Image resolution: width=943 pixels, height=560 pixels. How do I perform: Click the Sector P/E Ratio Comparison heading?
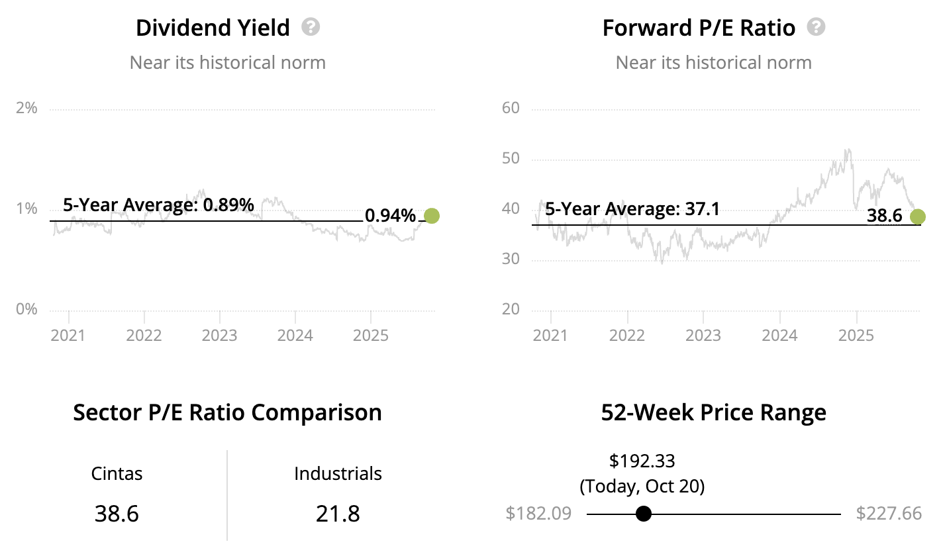(x=227, y=412)
